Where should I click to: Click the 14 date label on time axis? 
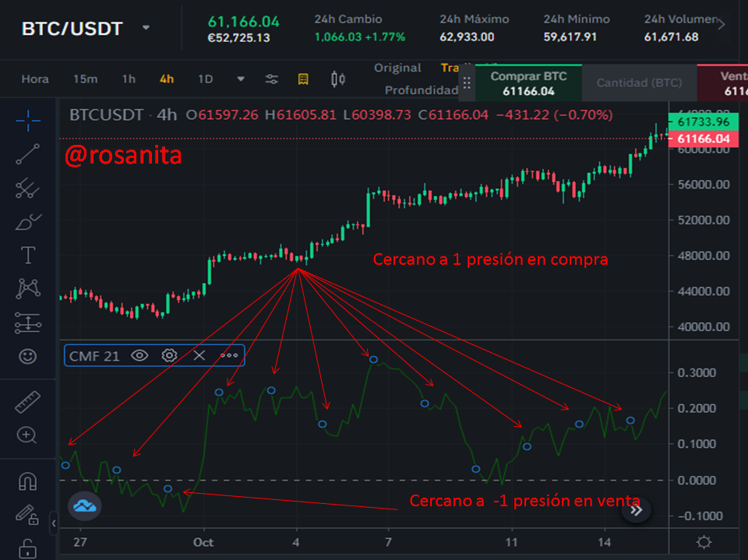click(x=605, y=542)
